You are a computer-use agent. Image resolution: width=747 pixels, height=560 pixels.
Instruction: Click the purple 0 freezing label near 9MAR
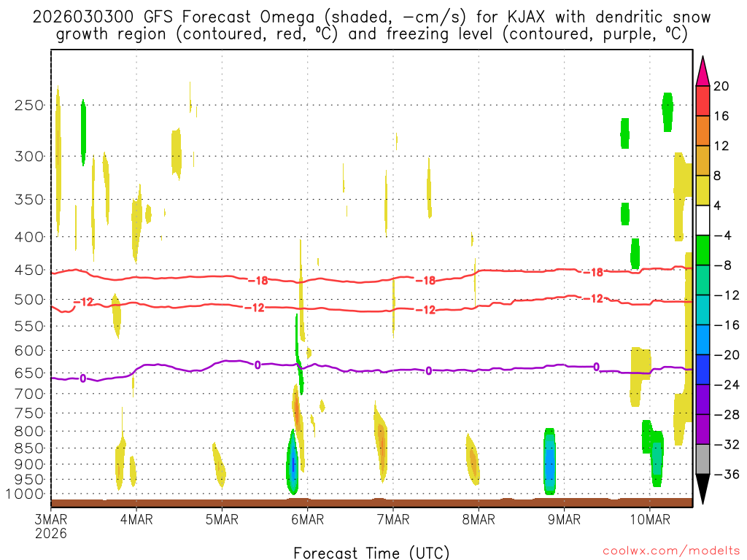pos(596,367)
